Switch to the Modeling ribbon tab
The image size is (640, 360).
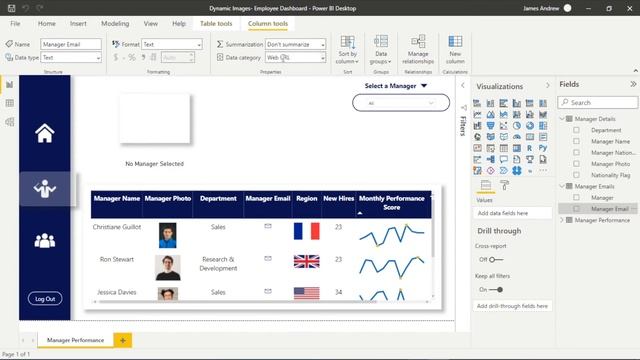115,24
